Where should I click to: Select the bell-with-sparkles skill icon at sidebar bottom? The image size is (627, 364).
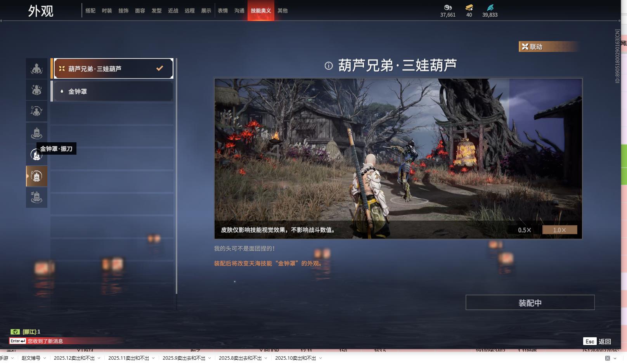(36, 197)
